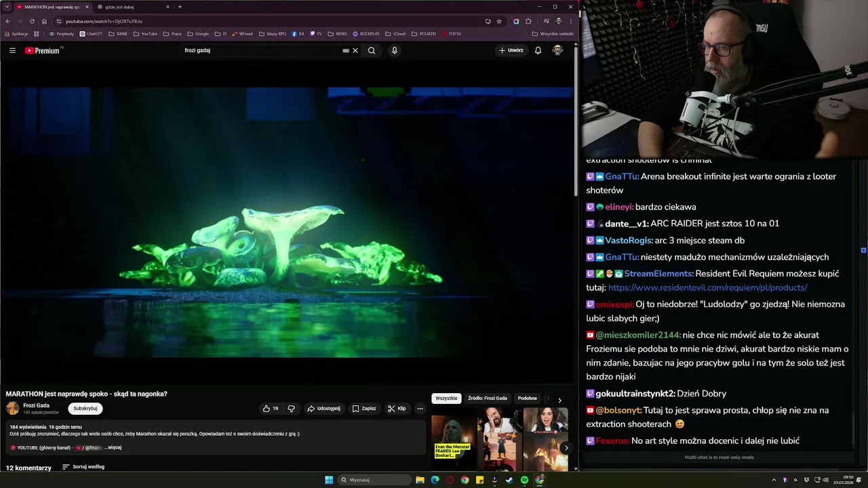Advance related thumbnails with right arrow
The image size is (868, 488).
click(566, 447)
